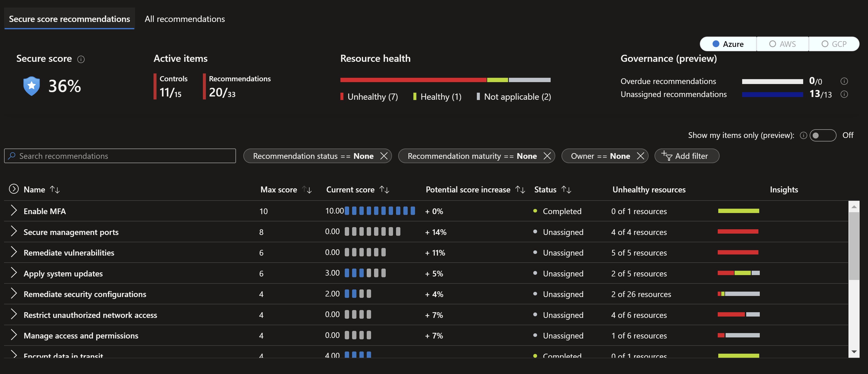868x374 pixels.
Task: Click '5 of 5 resources' cell
Action: pos(639,253)
